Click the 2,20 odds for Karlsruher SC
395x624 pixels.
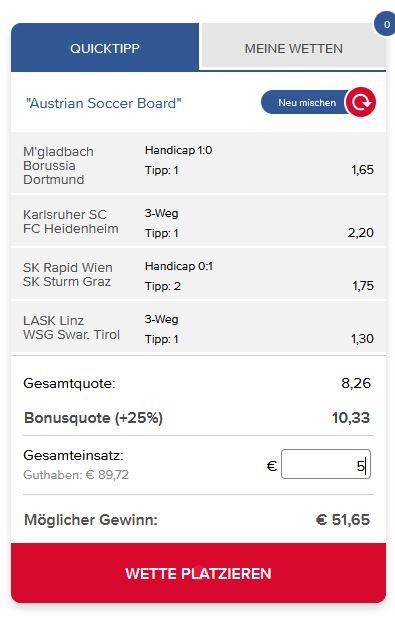[x=361, y=232]
